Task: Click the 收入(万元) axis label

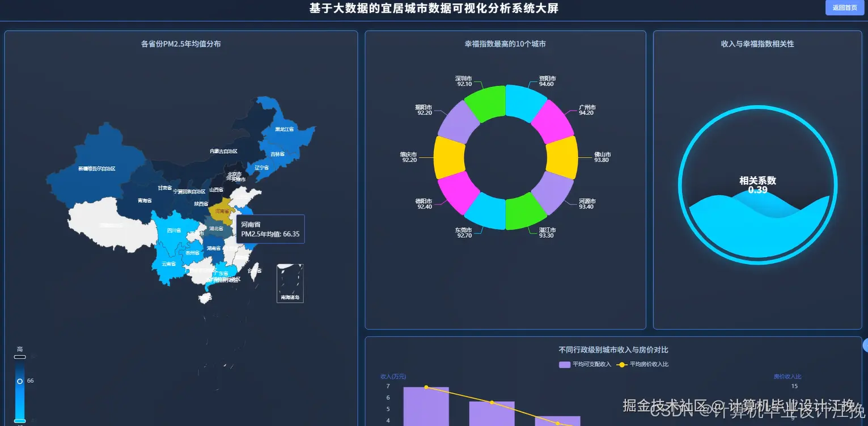Action: [393, 377]
